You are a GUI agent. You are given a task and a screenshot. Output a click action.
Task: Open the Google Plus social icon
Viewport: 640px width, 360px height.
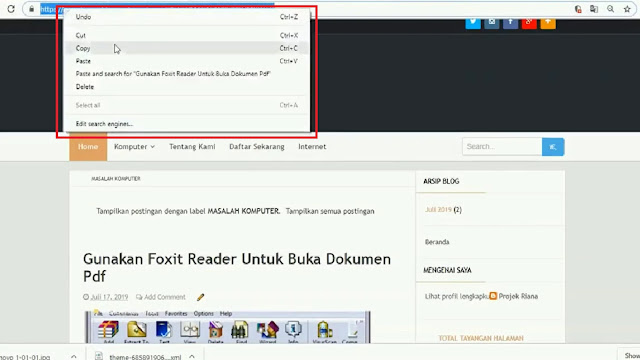pyautogui.click(x=529, y=23)
